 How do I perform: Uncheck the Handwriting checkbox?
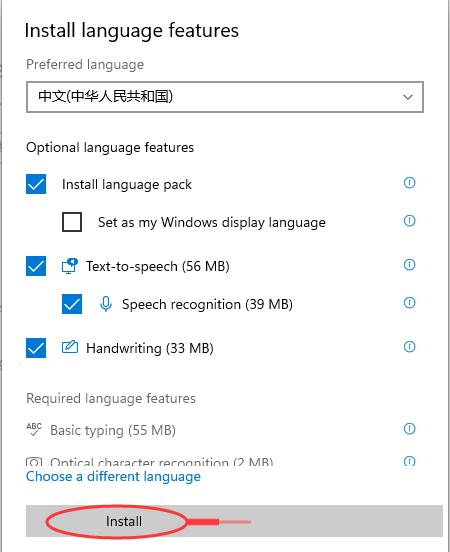(x=36, y=348)
